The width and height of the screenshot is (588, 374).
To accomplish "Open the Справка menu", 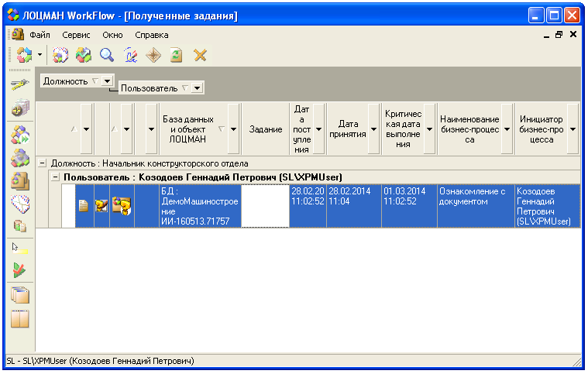I will click(x=152, y=35).
